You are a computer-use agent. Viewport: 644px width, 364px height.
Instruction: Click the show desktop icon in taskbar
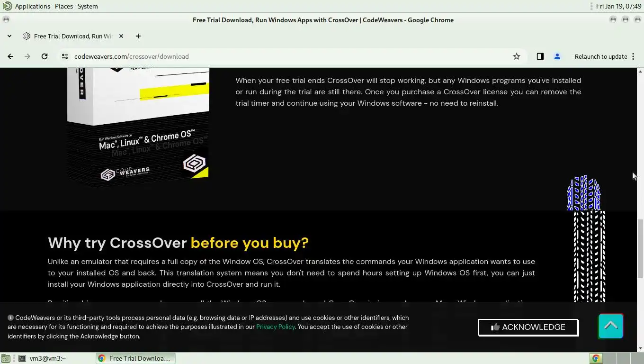[x=5, y=358]
